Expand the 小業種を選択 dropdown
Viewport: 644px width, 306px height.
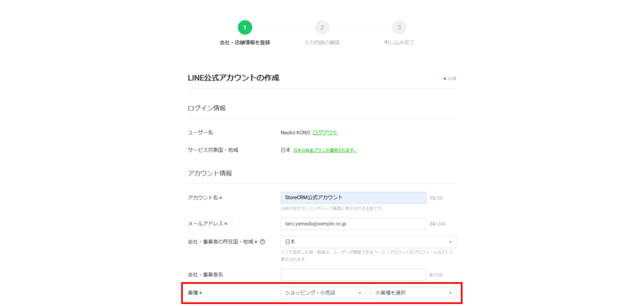[x=413, y=293]
